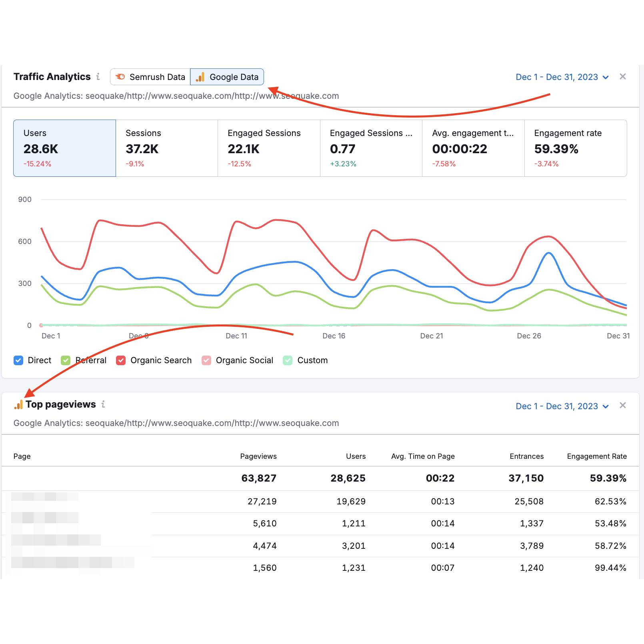This screenshot has height=644, width=644.
Task: Click the Google Analytics icon beside Top pageviews
Action: 18,404
